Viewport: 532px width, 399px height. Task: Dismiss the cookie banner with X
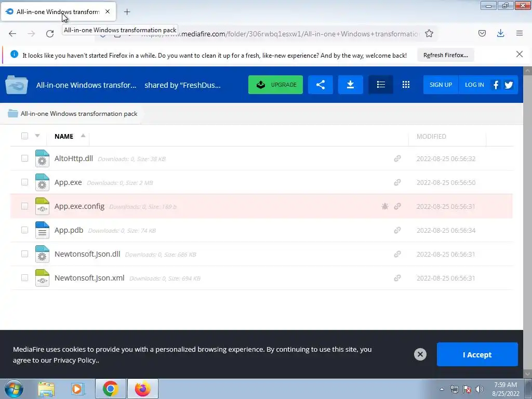pos(420,354)
